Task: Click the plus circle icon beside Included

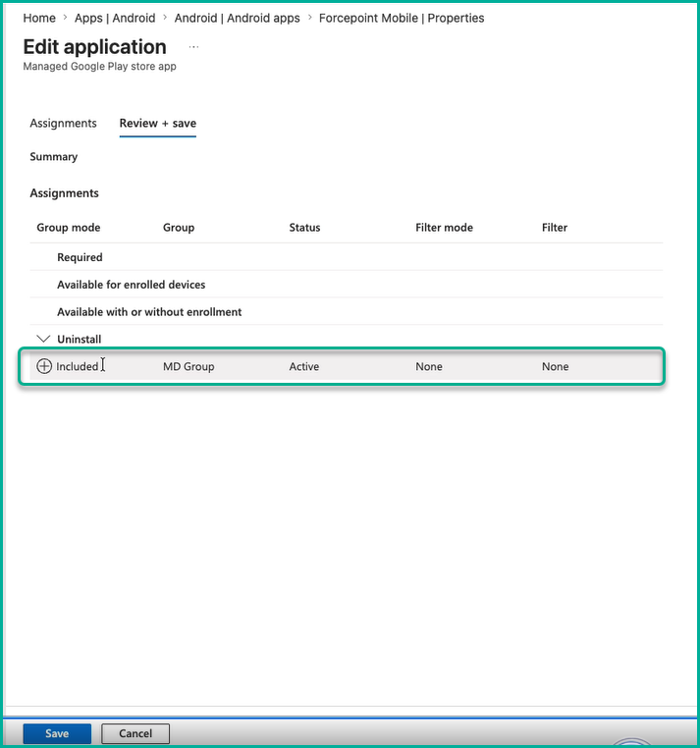Action: [x=44, y=366]
